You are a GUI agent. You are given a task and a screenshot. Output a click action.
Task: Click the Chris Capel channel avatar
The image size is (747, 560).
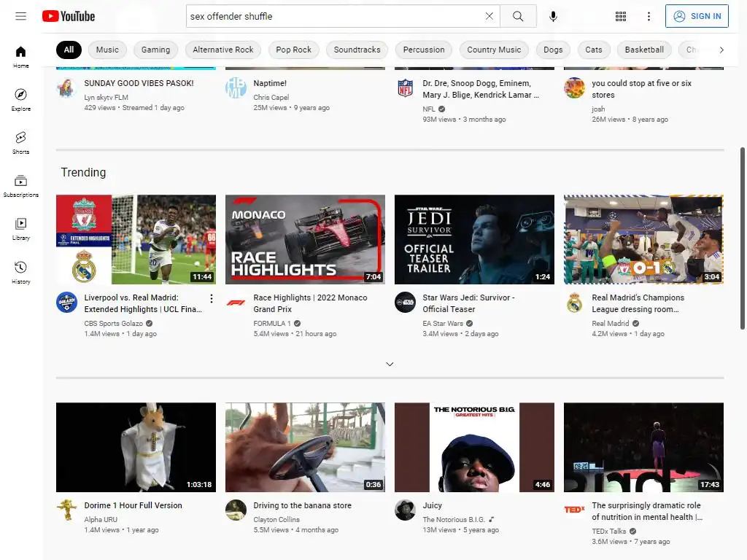[x=236, y=87]
